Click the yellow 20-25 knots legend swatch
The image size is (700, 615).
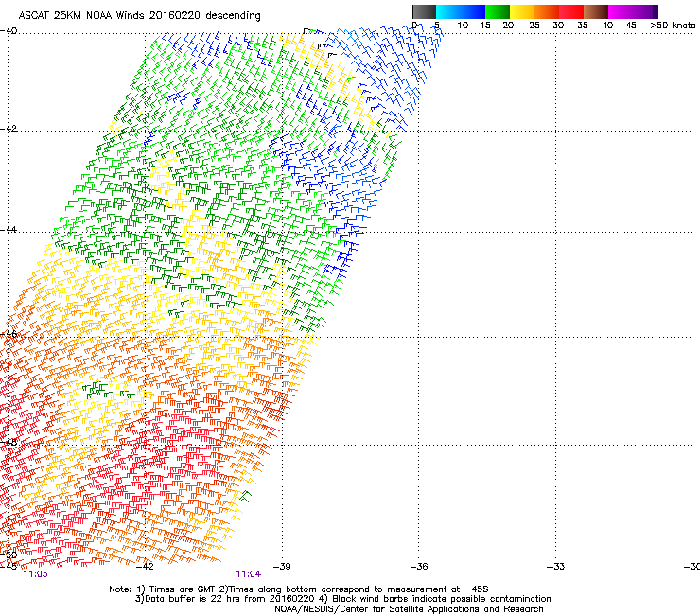(522, 11)
